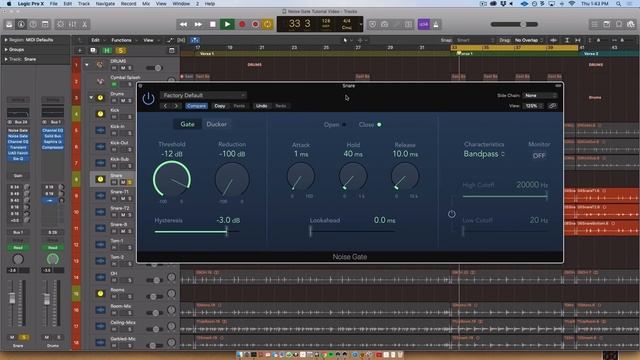Click the Spotlight search icon in menu bar
Screen dimensions: 640x360
[619, 4]
